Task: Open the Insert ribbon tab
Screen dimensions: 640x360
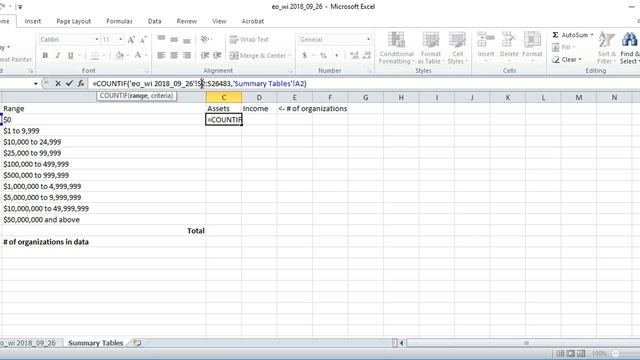Action: pyautogui.click(x=33, y=21)
